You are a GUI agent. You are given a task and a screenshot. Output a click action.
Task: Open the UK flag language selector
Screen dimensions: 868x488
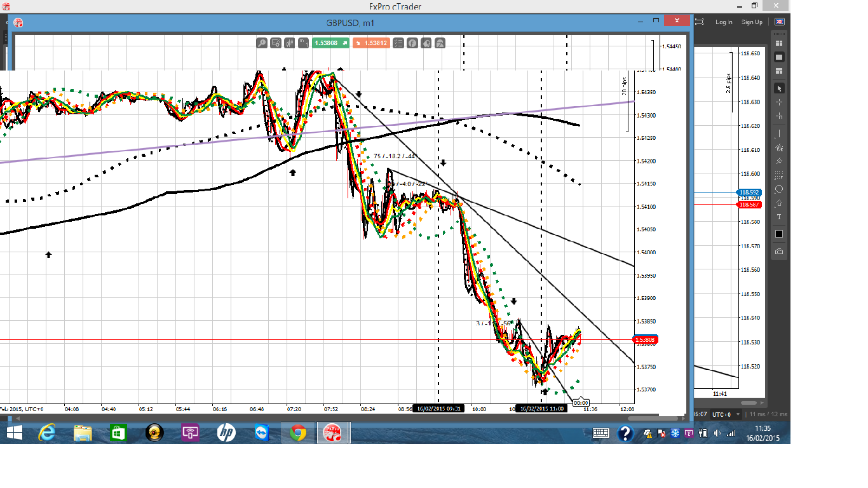click(779, 22)
